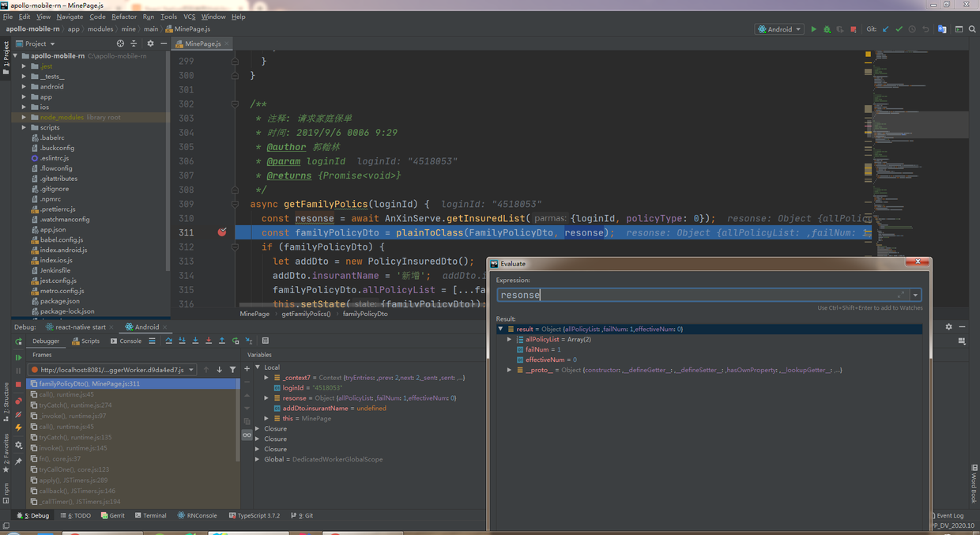The height and width of the screenshot is (535, 980).
Task: Pin the debug tab with the pin icon
Action: point(19,461)
